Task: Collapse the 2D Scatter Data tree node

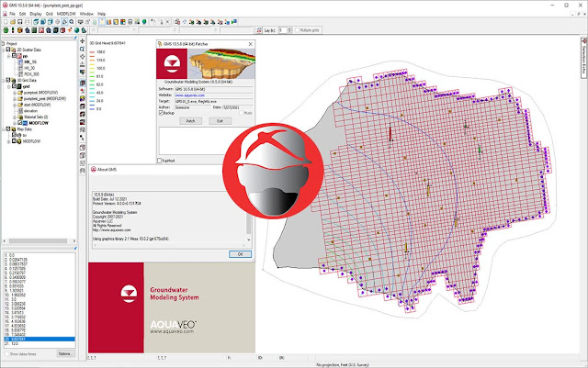Action: point(4,50)
